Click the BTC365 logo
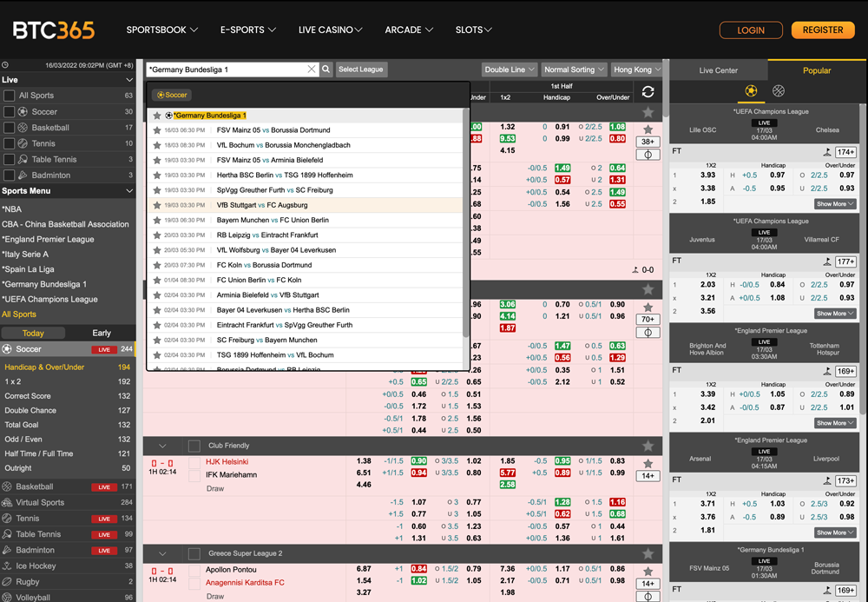Screen dimensions: 868x602 [x=54, y=30]
